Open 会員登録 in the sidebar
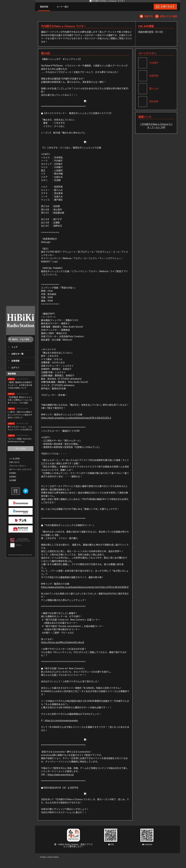The image size is (186, 868). [21, 361]
